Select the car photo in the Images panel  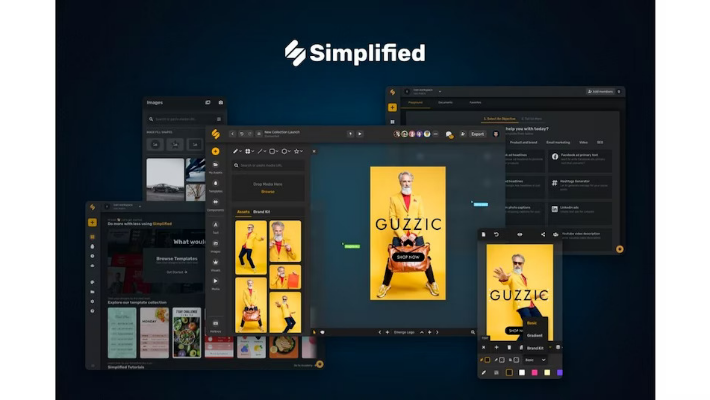[x=165, y=179]
